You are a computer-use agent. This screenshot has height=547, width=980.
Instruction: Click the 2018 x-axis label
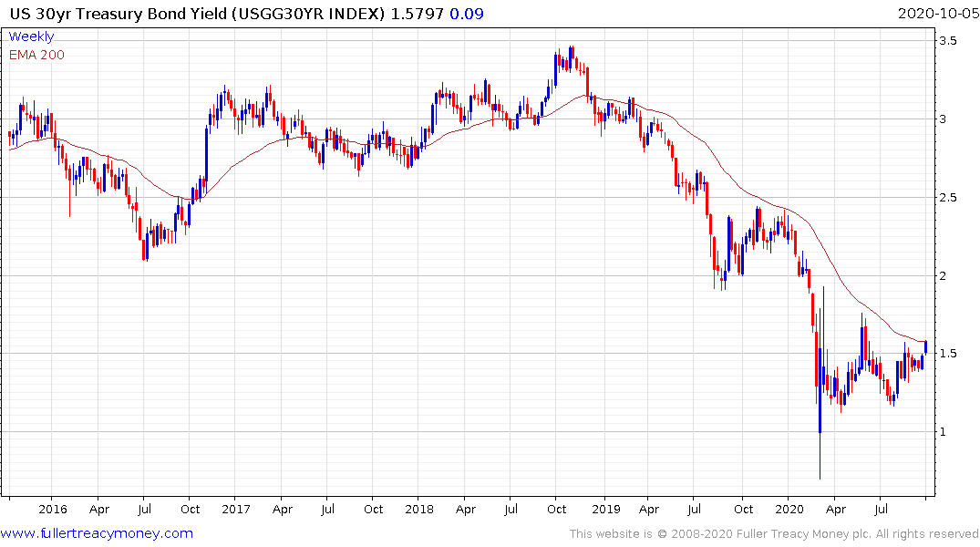pos(418,509)
